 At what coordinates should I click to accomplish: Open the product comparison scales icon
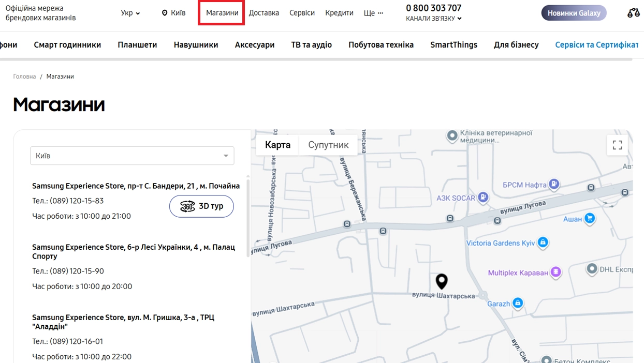pos(633,13)
